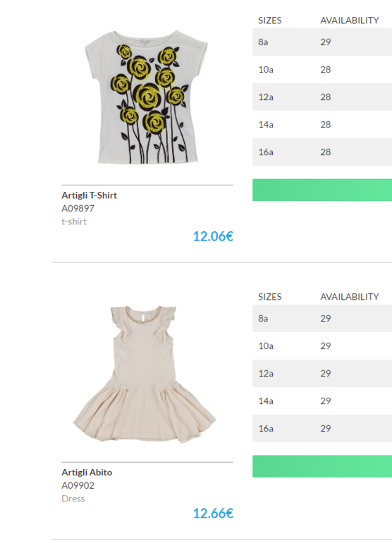This screenshot has height=543, width=392.
Task: Open the Artigli T-Shirt product title
Action: (x=90, y=195)
